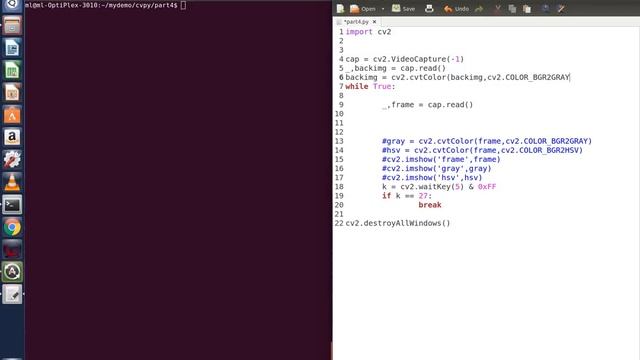
Task: Save the part4.py file
Action: [x=403, y=9]
